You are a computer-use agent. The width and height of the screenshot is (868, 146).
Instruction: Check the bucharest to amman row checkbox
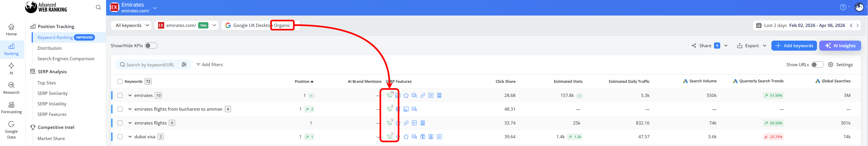tap(120, 109)
